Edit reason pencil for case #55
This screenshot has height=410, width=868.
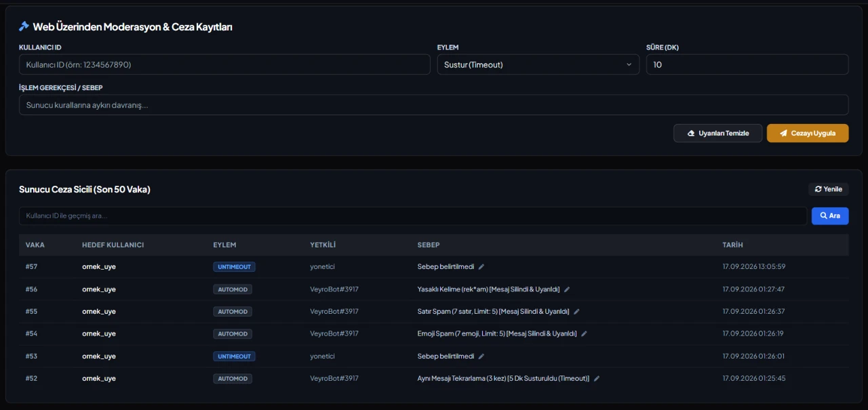coord(576,312)
